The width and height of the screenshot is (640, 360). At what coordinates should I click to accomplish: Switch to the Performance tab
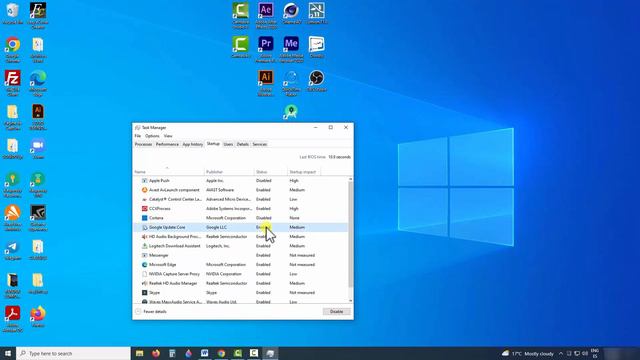(167, 144)
